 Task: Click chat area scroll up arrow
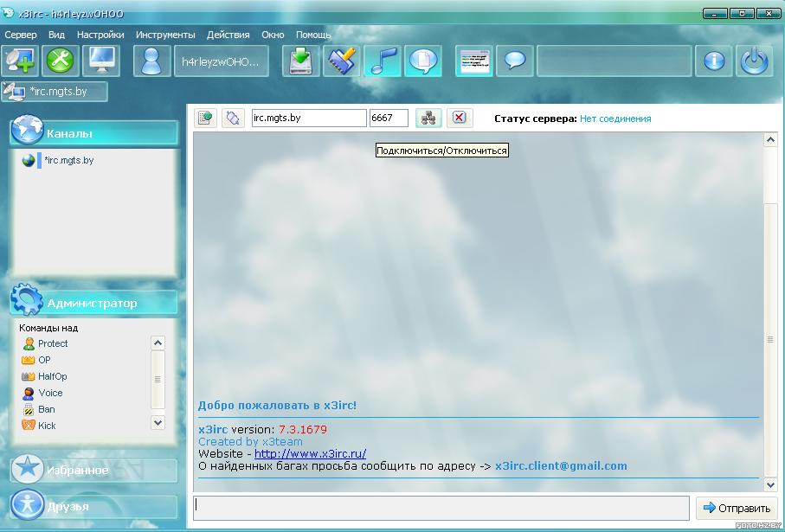(x=770, y=140)
